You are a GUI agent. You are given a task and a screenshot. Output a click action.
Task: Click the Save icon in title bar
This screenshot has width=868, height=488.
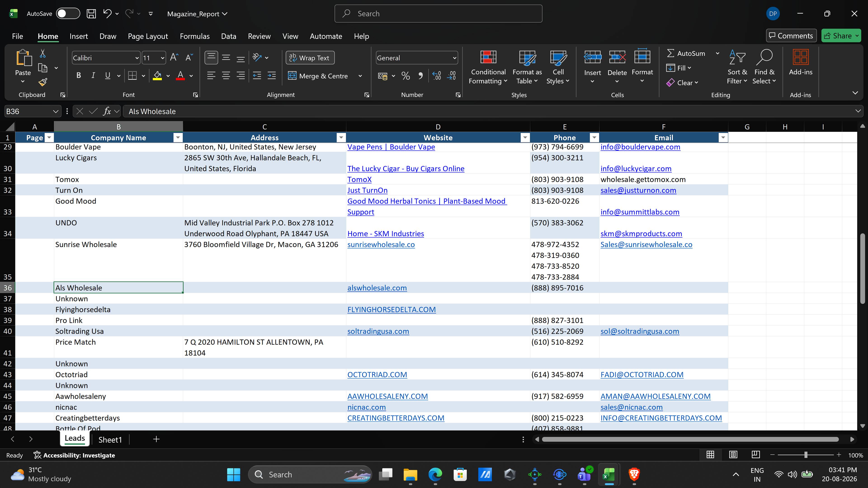pos(91,14)
